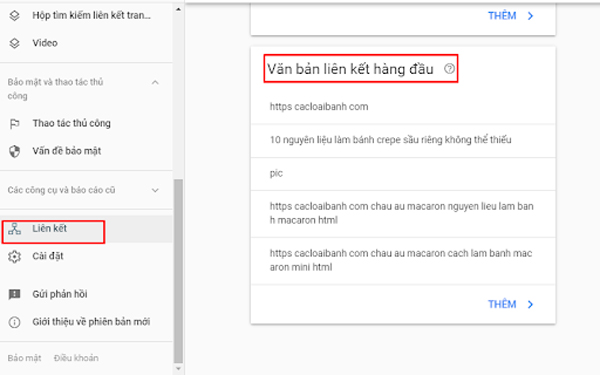Expand the Các công cụ và báo cáo cũ section
Screen dimensions: 600x375
(x=155, y=190)
